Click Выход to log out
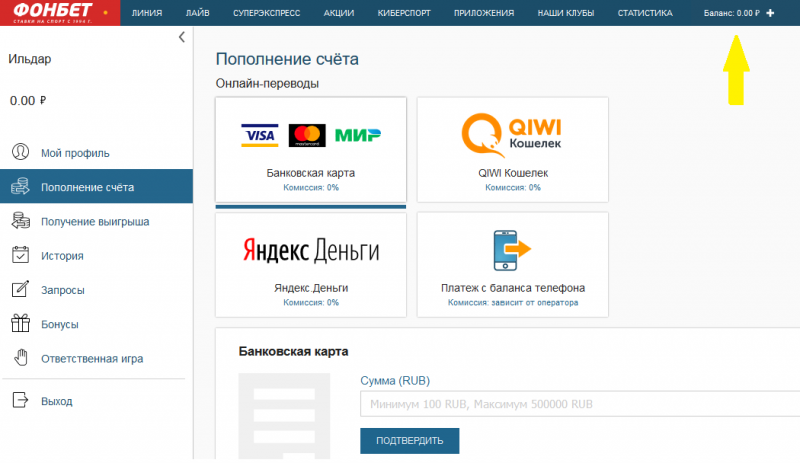The height and width of the screenshot is (463, 800). pyautogui.click(x=57, y=401)
